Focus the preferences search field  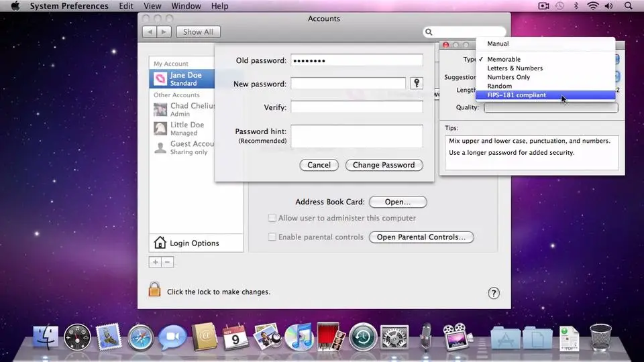(464, 32)
